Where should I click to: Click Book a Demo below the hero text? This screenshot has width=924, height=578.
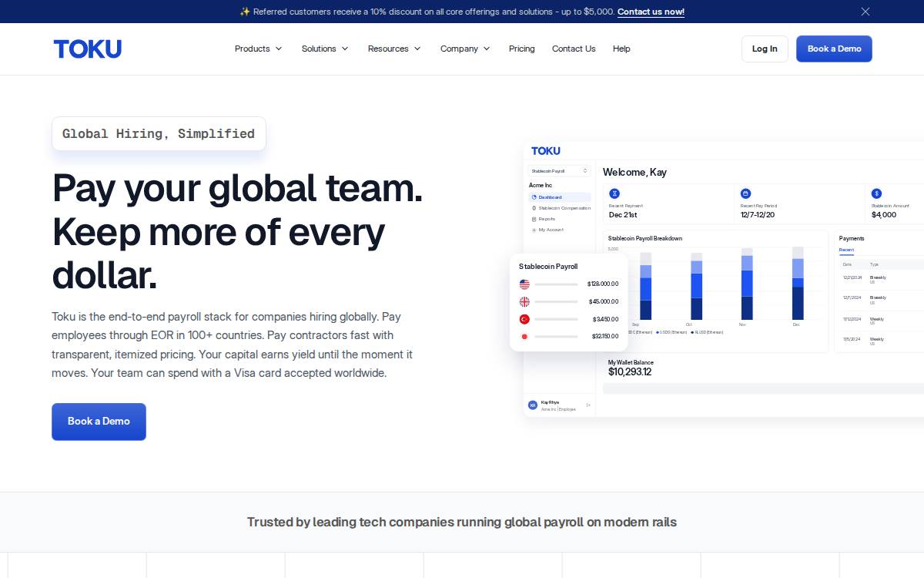(x=99, y=422)
